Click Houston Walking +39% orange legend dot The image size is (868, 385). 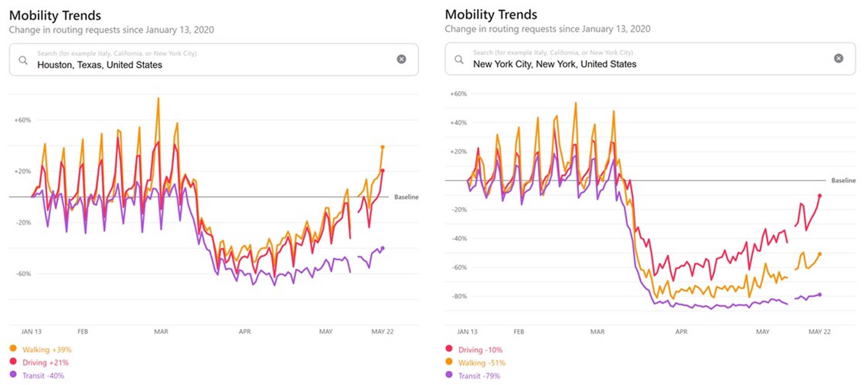pyautogui.click(x=13, y=348)
